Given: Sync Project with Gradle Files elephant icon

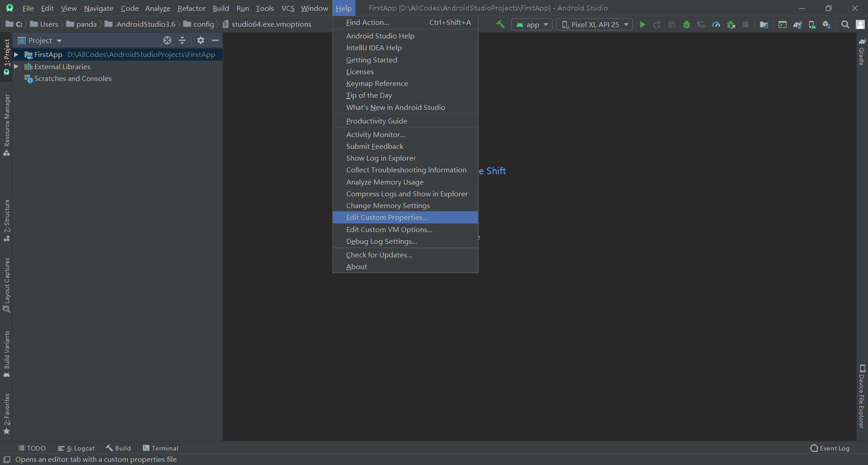Looking at the screenshot, I should pos(797,24).
